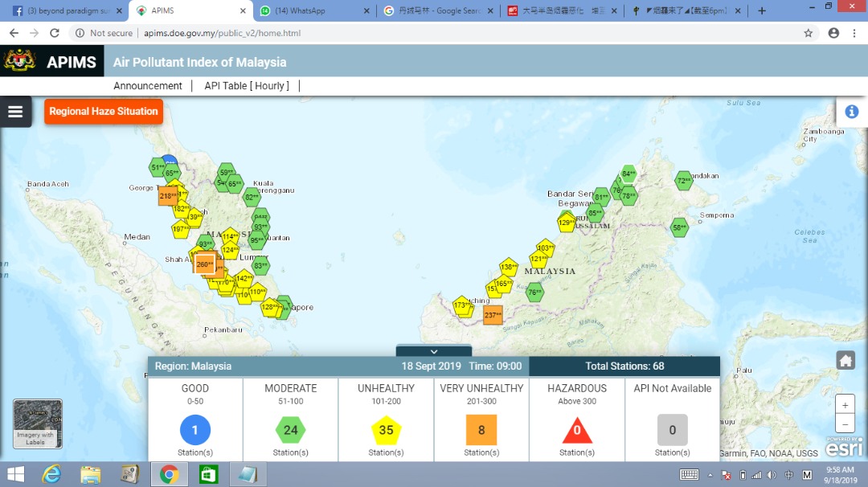The height and width of the screenshot is (487, 868).
Task: Open the API Table [Hourly] menu item
Action: [x=247, y=86]
